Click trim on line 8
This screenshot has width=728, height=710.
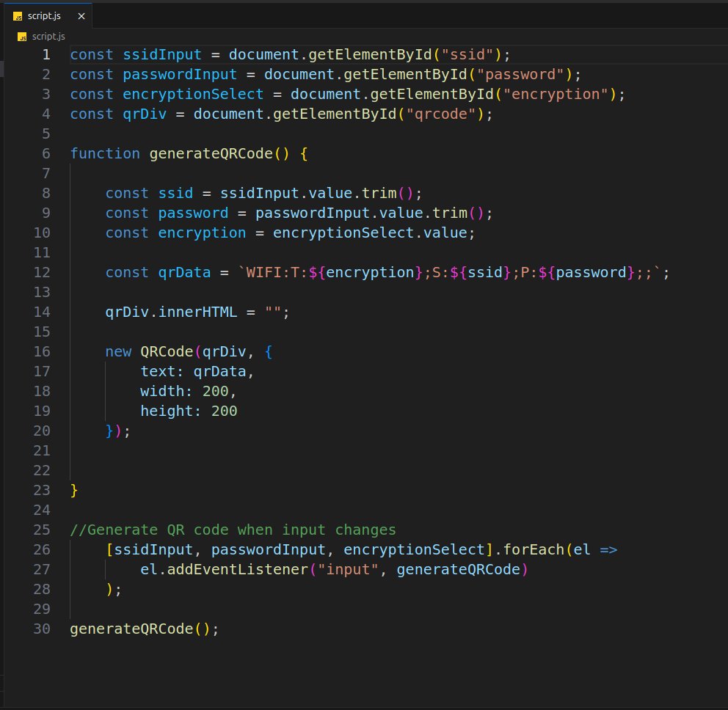click(x=379, y=194)
